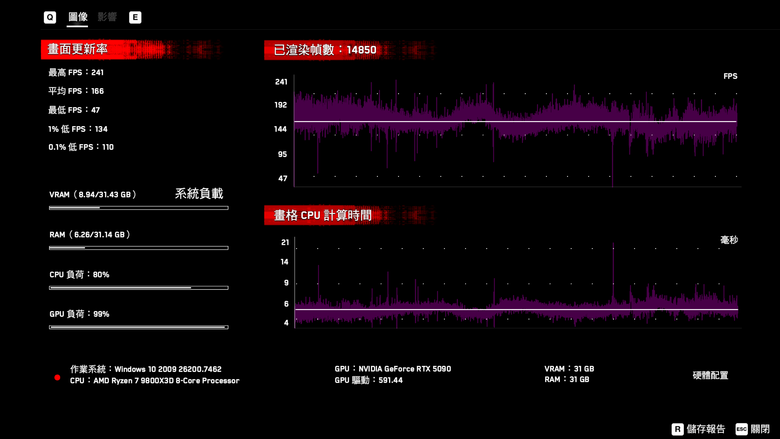Image resolution: width=780 pixels, height=439 pixels.
Task: Click the FPS axis unit label
Action: 730,76
